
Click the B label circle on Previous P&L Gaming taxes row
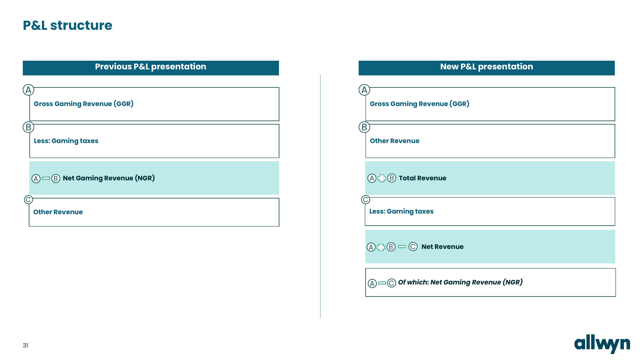pyautogui.click(x=27, y=128)
